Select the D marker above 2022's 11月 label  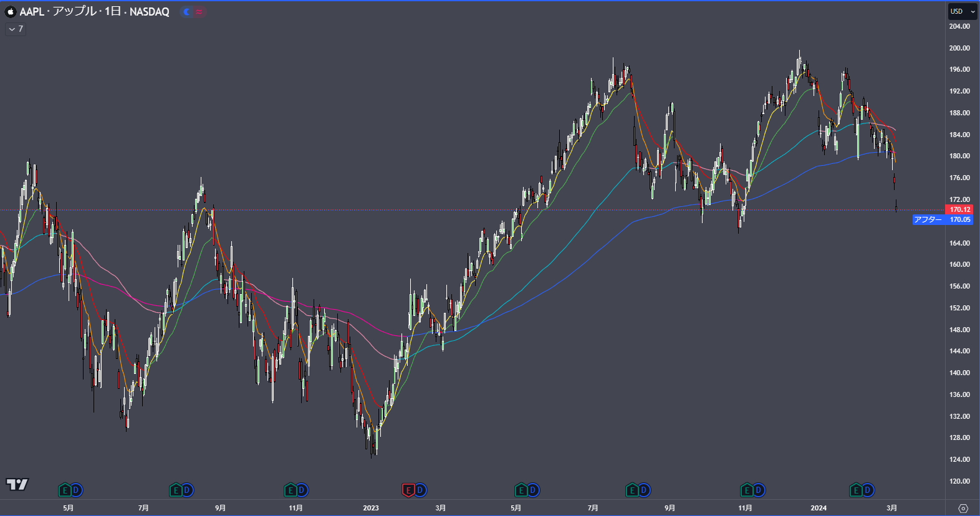click(x=302, y=490)
